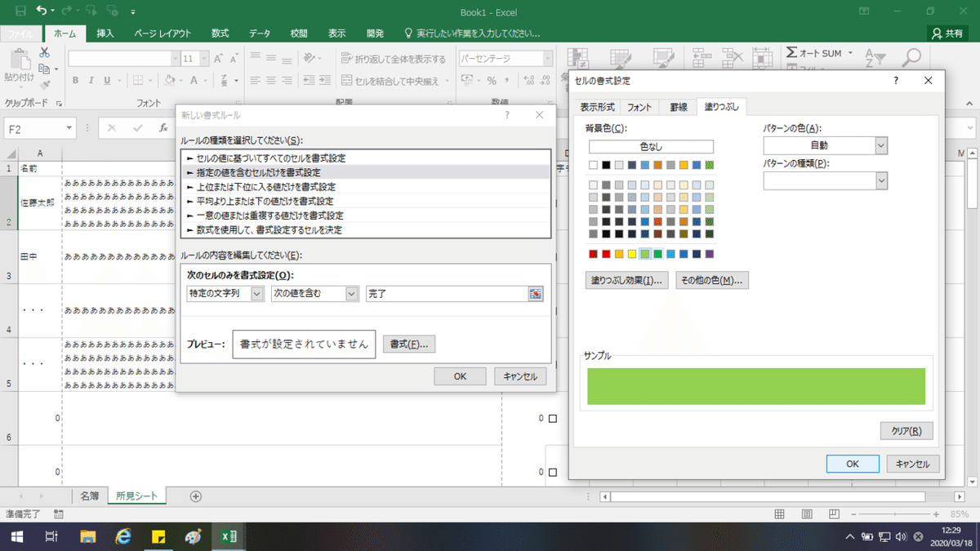The height and width of the screenshot is (551, 980).
Task: Click the 書式 button in rule dialog
Action: pos(409,344)
